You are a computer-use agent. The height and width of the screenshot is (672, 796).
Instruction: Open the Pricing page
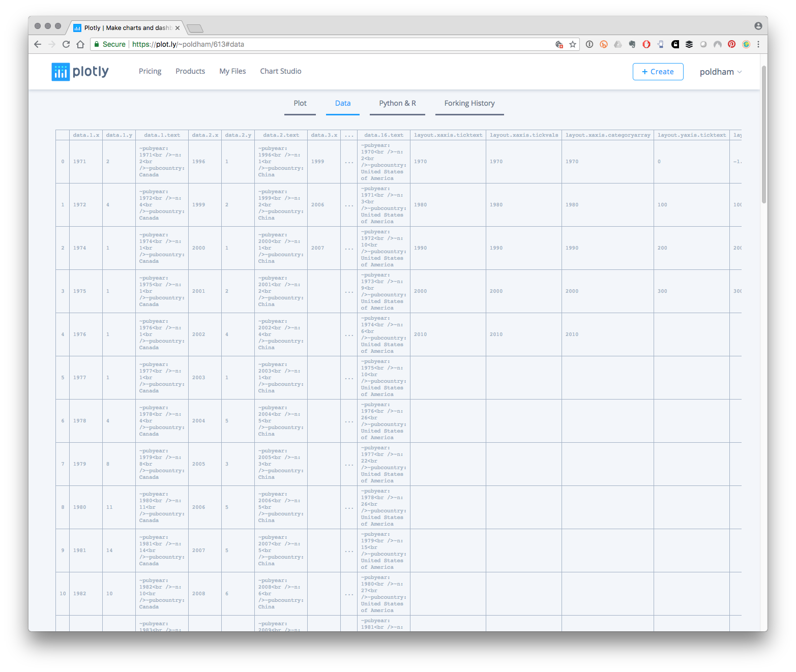[x=150, y=71]
